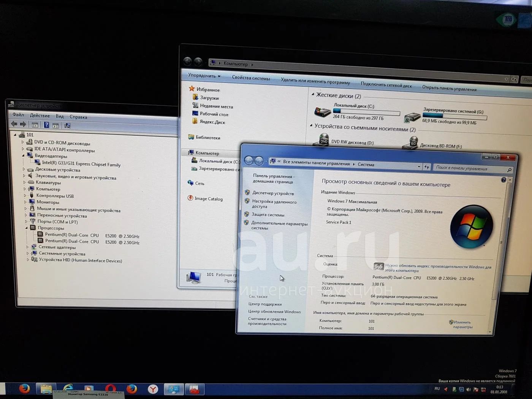Select Локальный диск (C:) drive icon

[322, 112]
